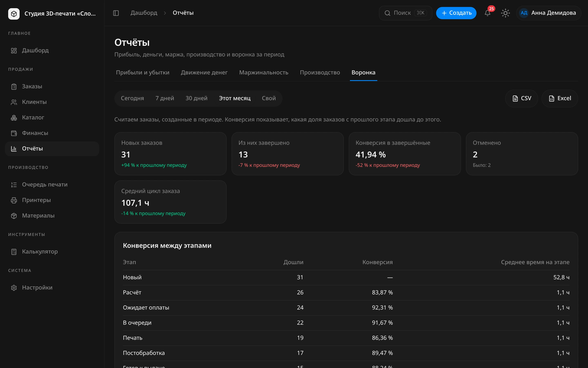Click the Ожидает оплаты row
Screen dimensions: 588x368
click(346, 308)
